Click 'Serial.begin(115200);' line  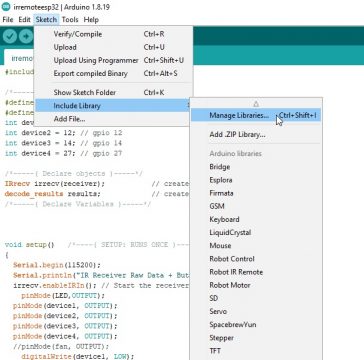[x=57, y=265]
